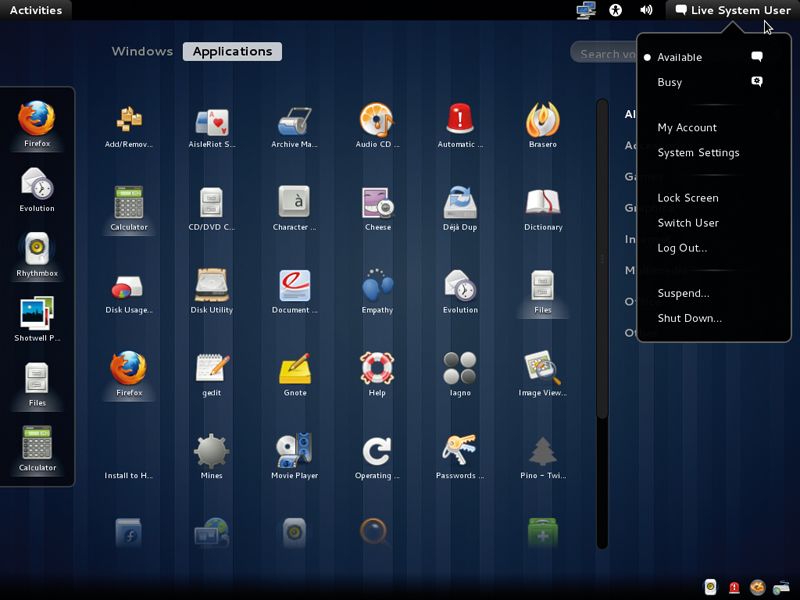The width and height of the screenshot is (800, 600).
Task: Open the Activities overview
Action: [x=35, y=10]
